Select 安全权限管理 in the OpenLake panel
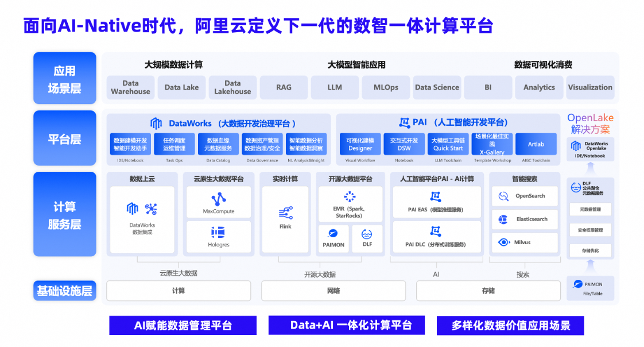The image size is (644, 347). (590, 230)
